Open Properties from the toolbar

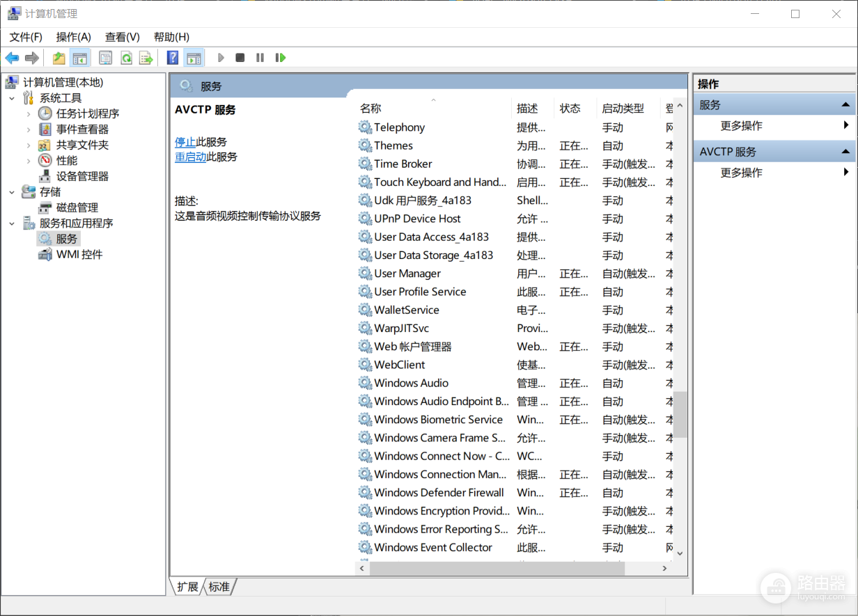[105, 58]
